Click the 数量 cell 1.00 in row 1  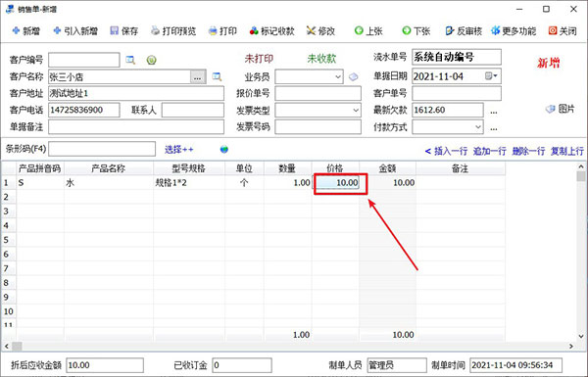pyautogui.click(x=287, y=183)
